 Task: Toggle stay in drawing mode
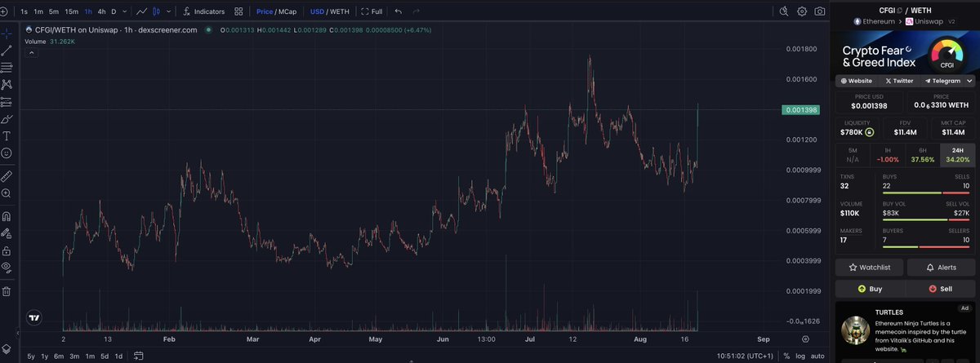[x=7, y=233]
